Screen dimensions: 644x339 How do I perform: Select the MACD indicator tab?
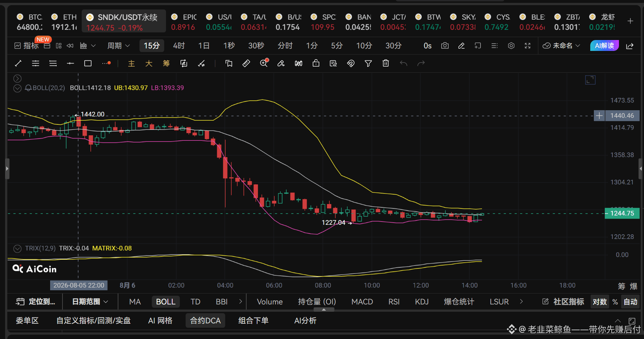click(362, 302)
